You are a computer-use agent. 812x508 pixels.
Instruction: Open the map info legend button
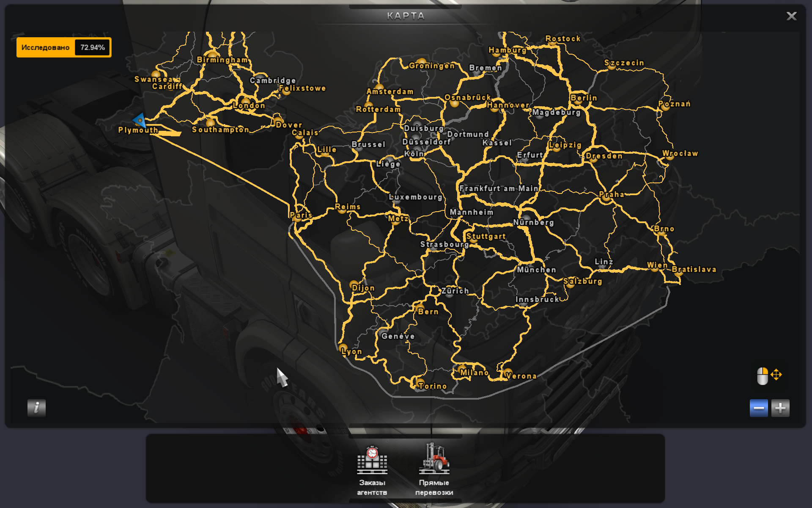(36, 408)
